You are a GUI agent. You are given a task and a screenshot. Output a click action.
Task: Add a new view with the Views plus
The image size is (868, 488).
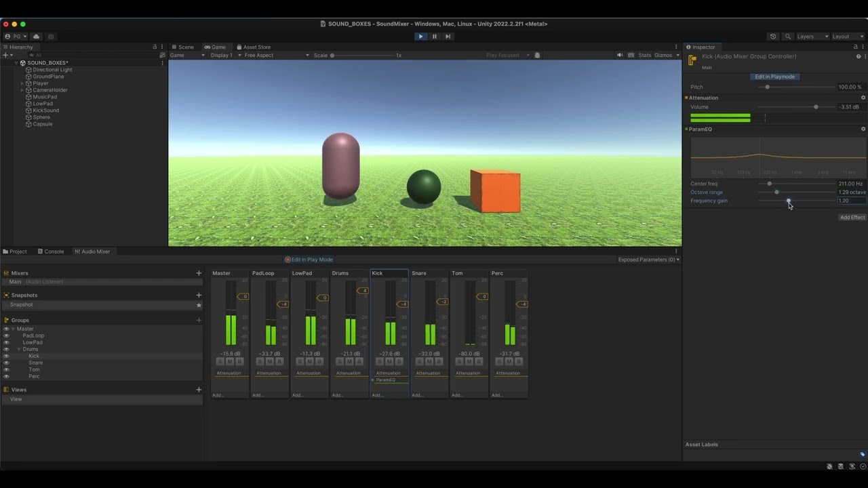[199, 390]
